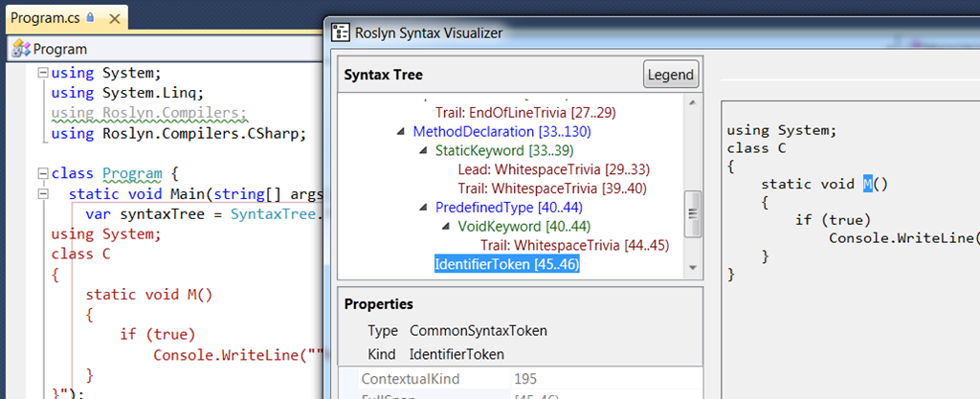Viewport: 980px width, 399px height.
Task: Collapse the StaticKeyword tree node
Action: tap(423, 151)
